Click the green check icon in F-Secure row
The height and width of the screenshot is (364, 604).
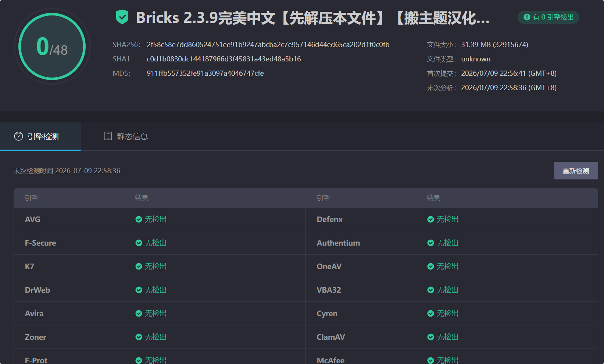pyautogui.click(x=139, y=243)
